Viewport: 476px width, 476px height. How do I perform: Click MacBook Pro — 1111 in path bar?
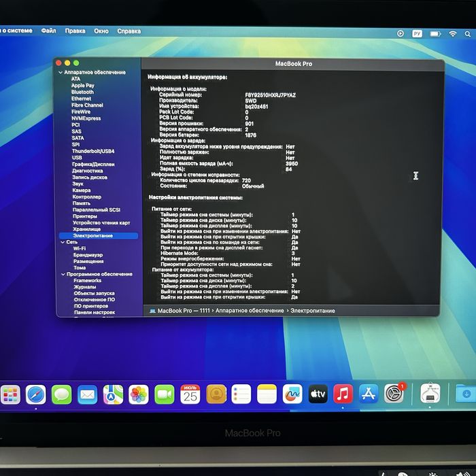pos(184,311)
